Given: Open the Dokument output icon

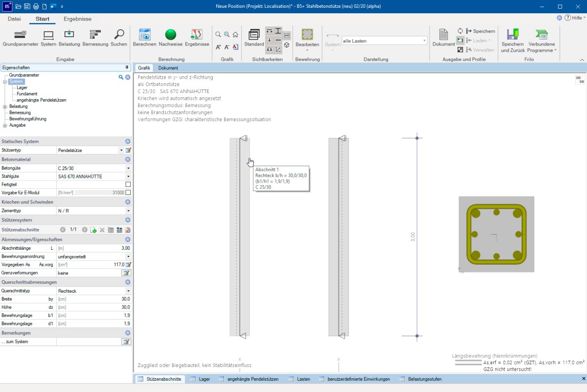Looking at the screenshot, I should (x=443, y=34).
